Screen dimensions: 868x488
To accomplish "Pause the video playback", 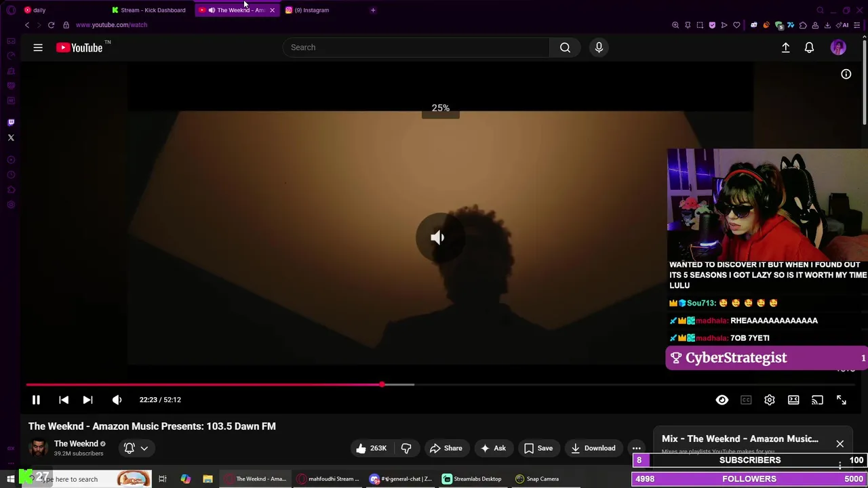I will point(36,400).
